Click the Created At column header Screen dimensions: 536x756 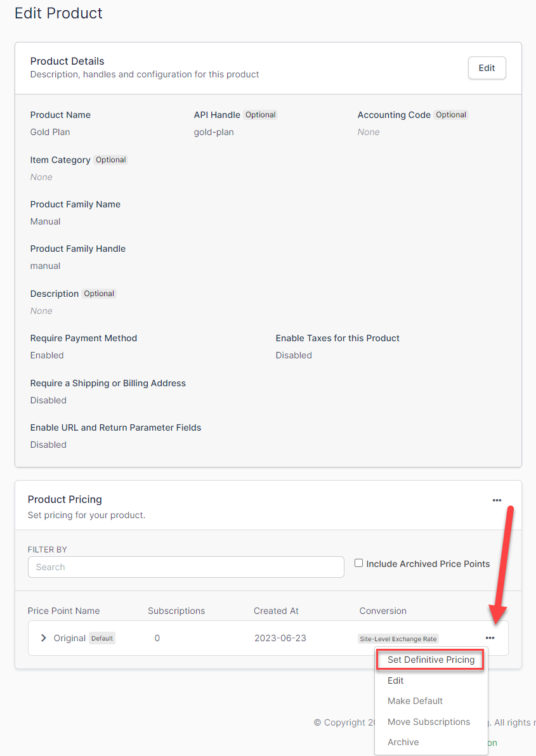pos(276,611)
